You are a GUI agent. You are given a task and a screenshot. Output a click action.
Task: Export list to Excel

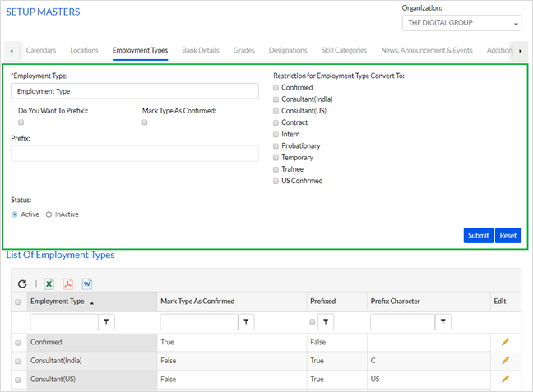[49, 284]
